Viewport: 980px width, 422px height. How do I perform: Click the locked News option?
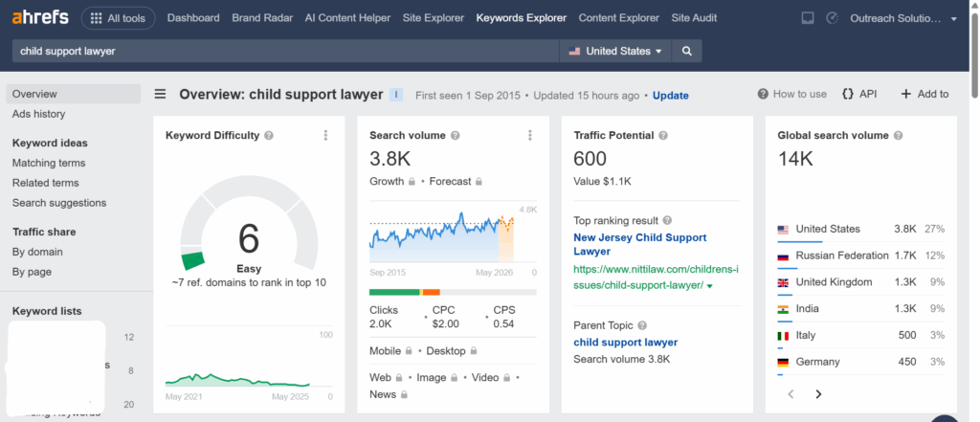click(x=389, y=394)
